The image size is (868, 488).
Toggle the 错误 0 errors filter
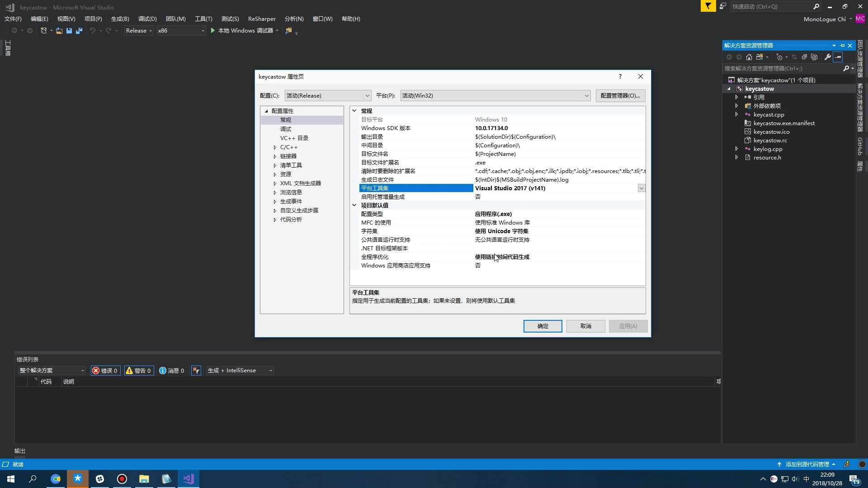tap(105, 371)
